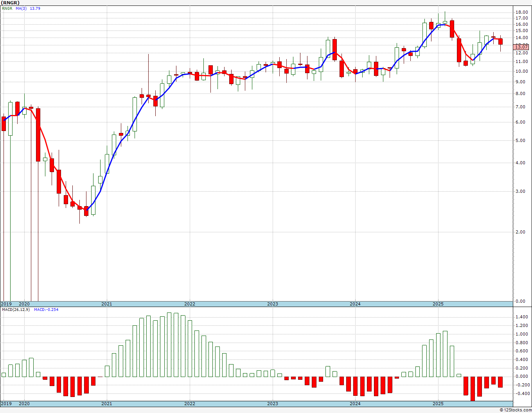Click 11.00 on the price axis
Viewport: 532px width, 413px height.
click(521, 62)
